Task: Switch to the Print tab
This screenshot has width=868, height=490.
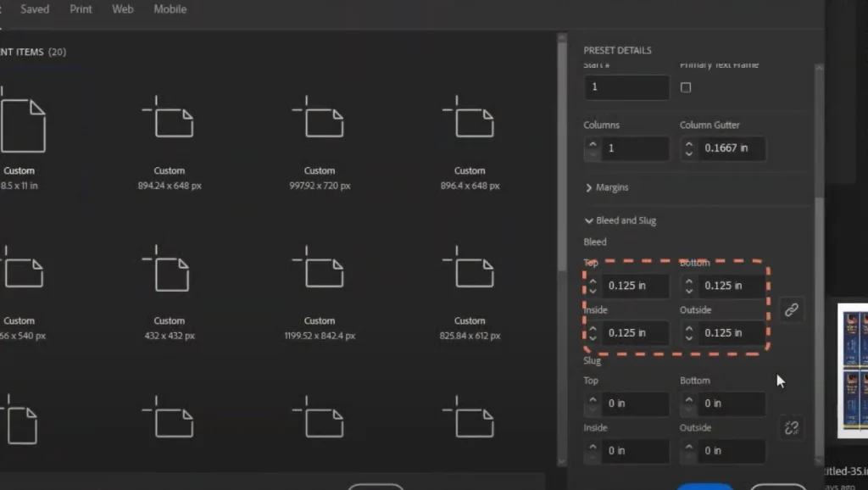Action: 81,9
